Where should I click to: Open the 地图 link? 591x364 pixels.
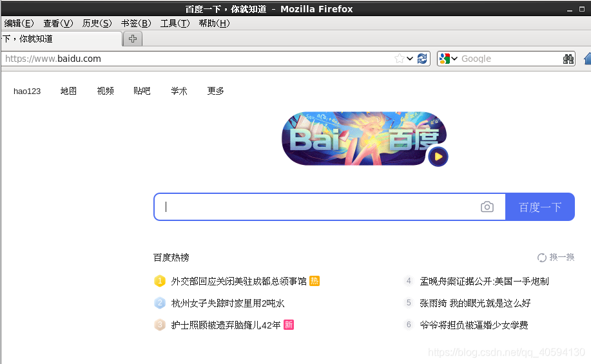point(68,91)
